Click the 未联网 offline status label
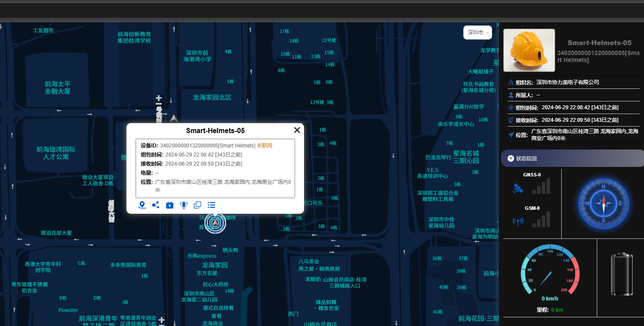The image size is (644, 326). tap(264, 146)
